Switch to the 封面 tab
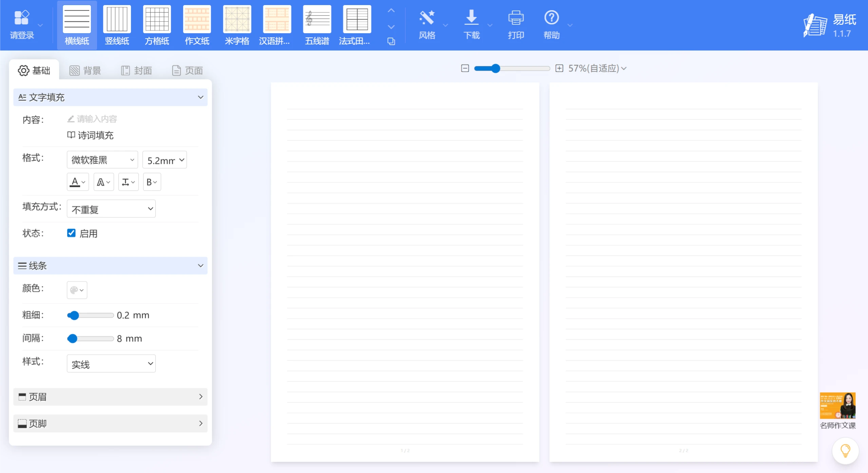 (136, 71)
